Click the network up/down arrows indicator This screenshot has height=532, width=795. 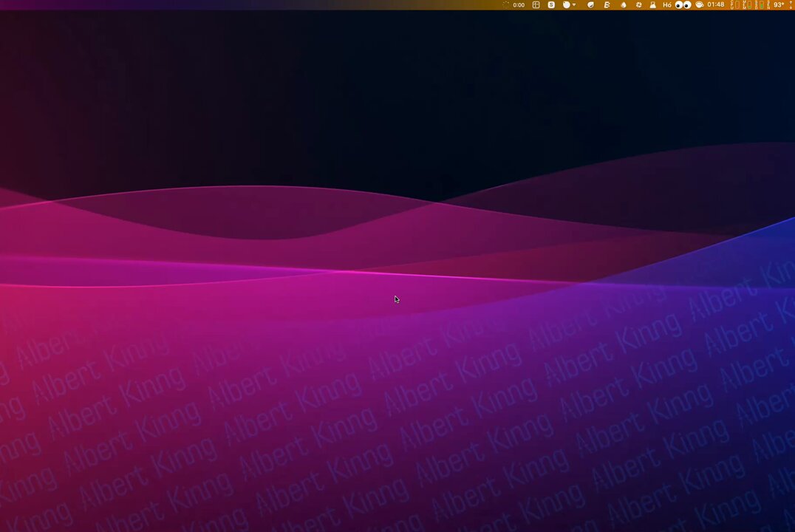tap(791, 5)
